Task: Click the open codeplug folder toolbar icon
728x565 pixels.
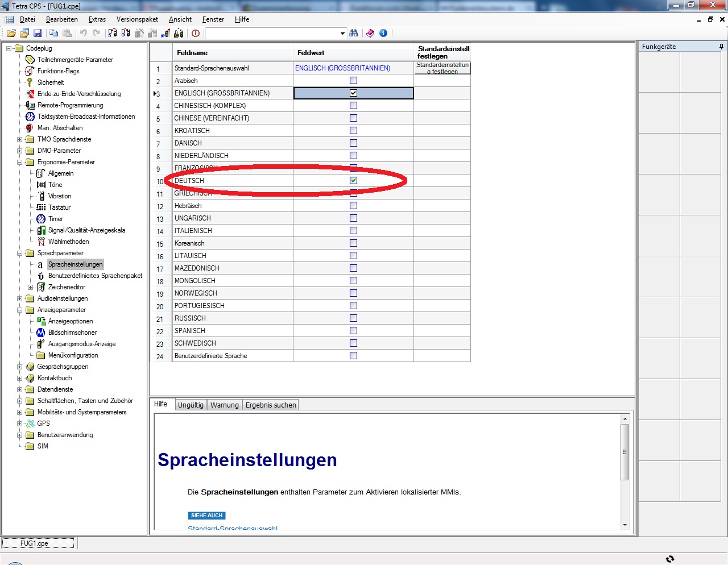Action: pos(11,34)
